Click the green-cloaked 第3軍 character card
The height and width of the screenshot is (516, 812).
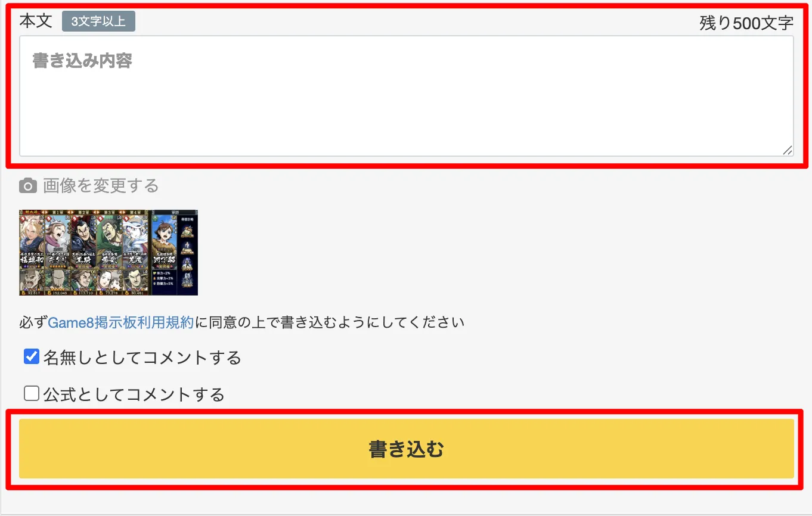(109, 241)
